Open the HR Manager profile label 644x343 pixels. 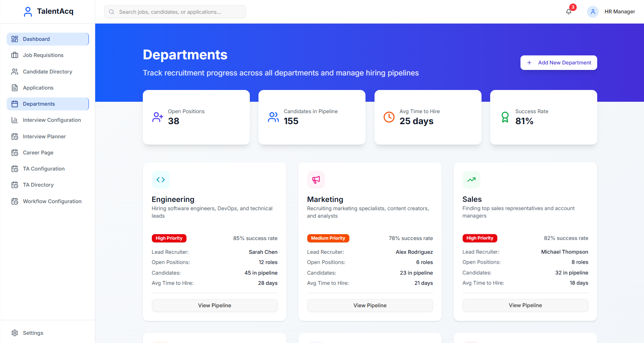[620, 12]
